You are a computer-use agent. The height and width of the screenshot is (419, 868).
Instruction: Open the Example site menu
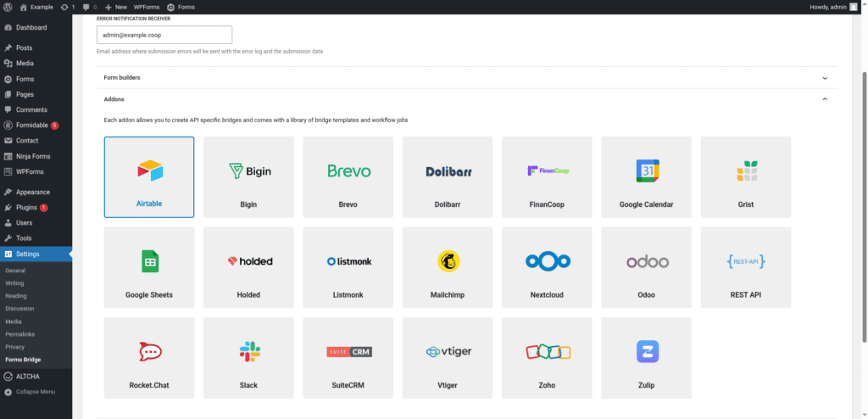(36, 7)
